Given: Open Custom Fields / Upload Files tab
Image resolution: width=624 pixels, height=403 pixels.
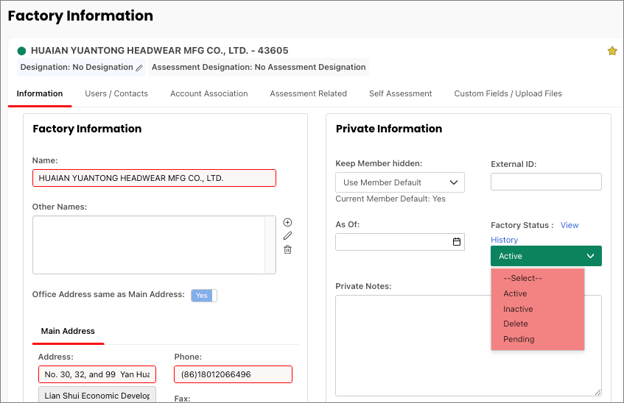Looking at the screenshot, I should [508, 93].
